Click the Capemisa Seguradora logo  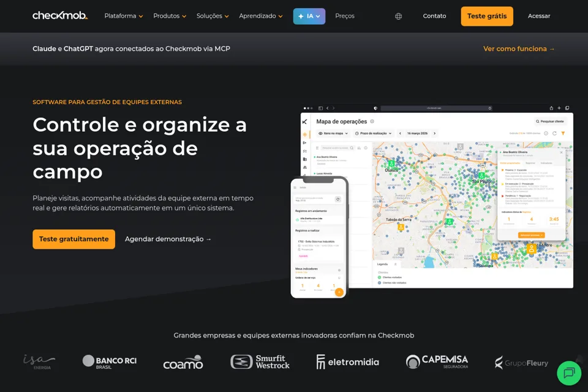point(437,362)
